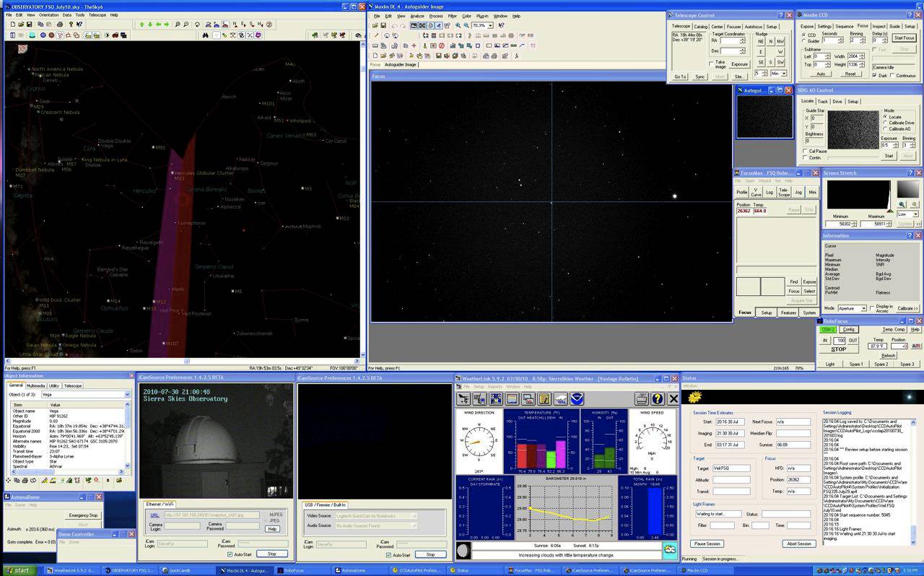
Task: Click the green up arrow pan icon in TheSky6
Action: click(143, 24)
